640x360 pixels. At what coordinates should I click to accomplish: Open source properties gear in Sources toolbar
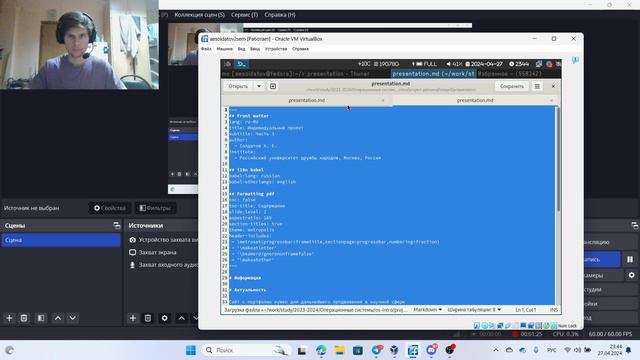[164, 318]
